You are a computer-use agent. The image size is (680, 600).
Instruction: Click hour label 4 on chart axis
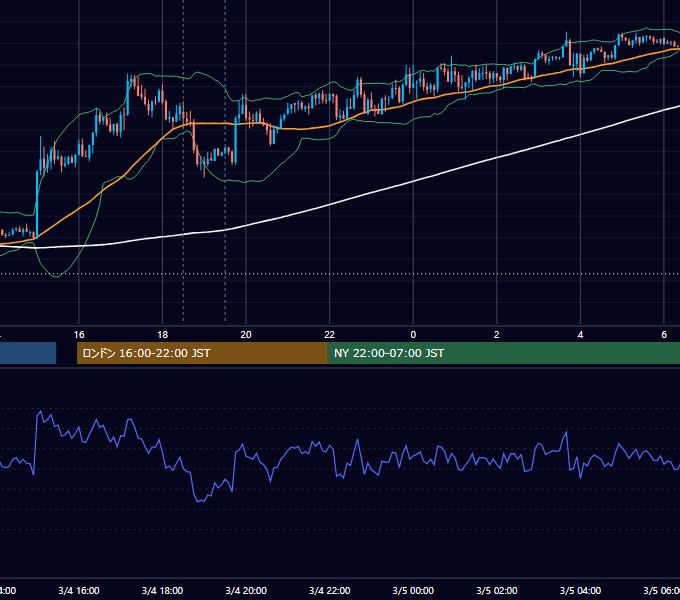[x=580, y=335]
